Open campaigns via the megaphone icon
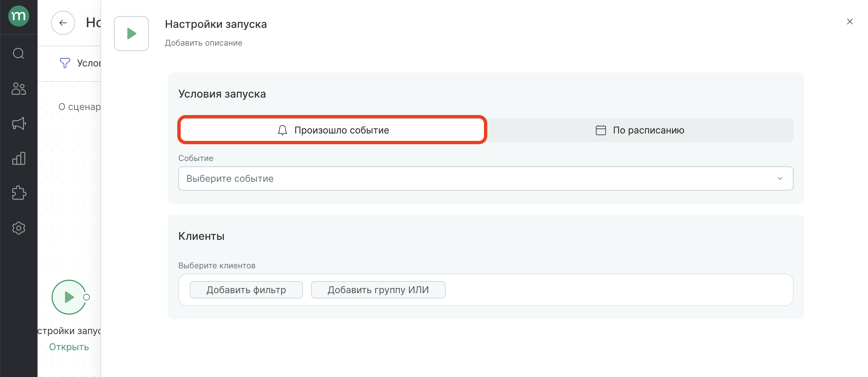868x377 pixels. pyautogui.click(x=18, y=123)
